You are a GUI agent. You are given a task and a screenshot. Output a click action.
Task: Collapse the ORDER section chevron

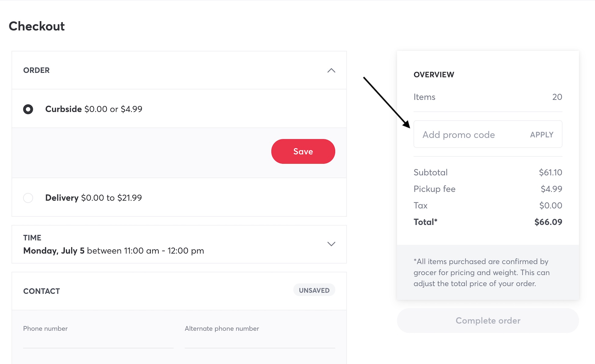331,70
